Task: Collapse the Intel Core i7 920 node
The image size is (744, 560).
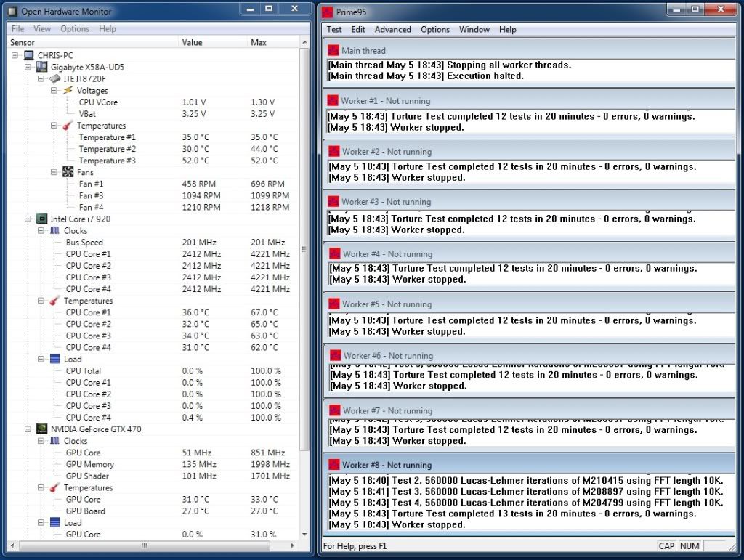Action: (x=29, y=219)
